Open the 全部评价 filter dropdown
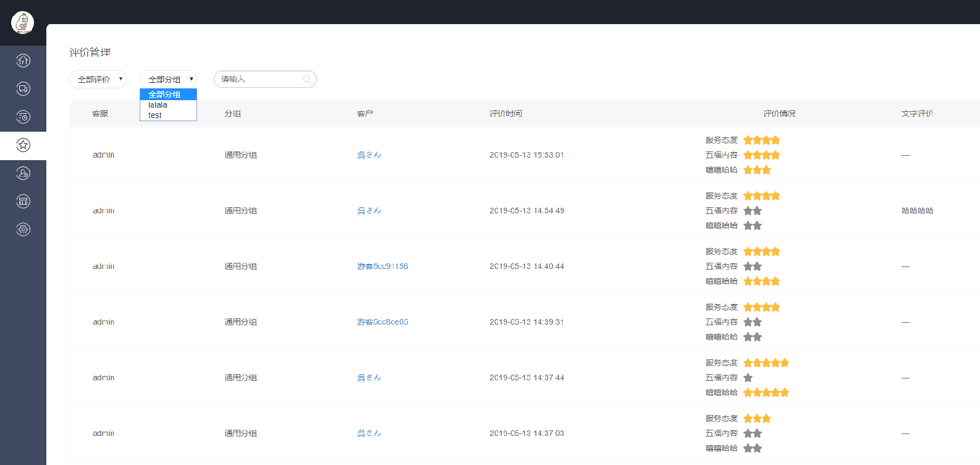The width and height of the screenshot is (980, 465). pyautogui.click(x=98, y=79)
